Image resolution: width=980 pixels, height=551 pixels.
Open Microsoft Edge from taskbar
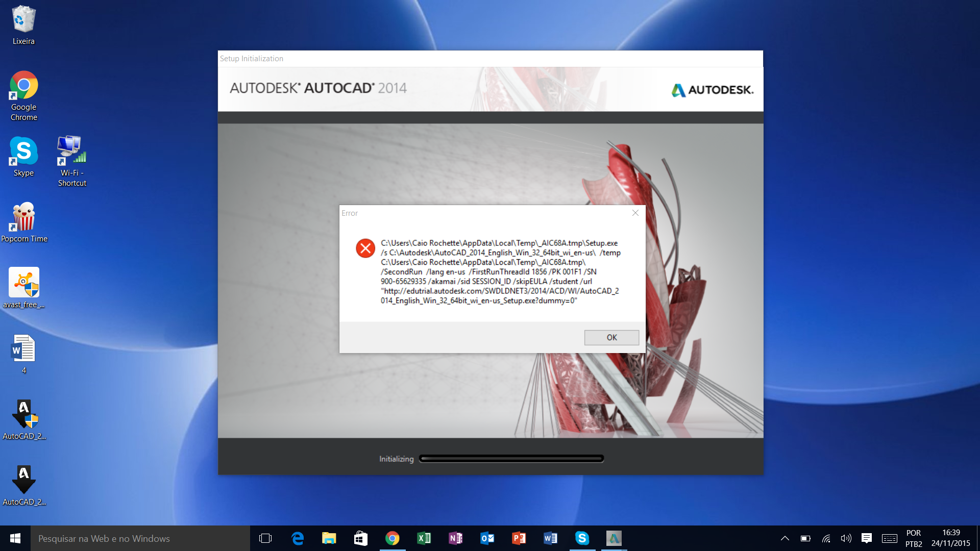click(x=297, y=538)
